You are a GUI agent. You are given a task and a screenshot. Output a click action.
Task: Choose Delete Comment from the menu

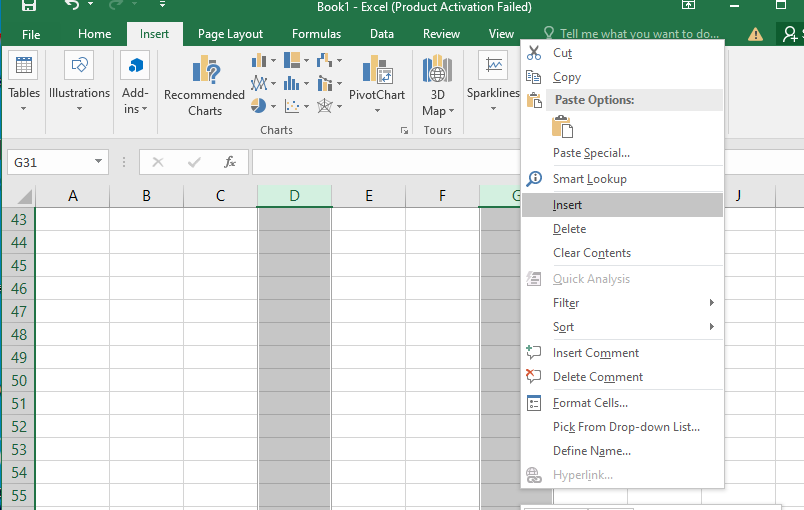(622, 377)
